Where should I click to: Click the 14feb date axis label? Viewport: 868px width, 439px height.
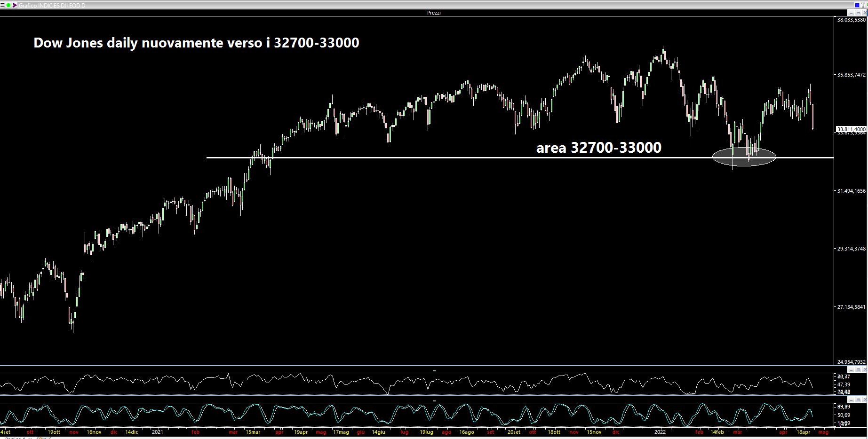coord(717,432)
